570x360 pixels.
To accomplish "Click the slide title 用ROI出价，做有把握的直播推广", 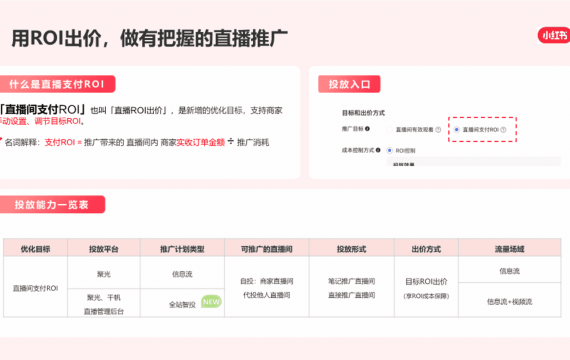I will click(149, 38).
